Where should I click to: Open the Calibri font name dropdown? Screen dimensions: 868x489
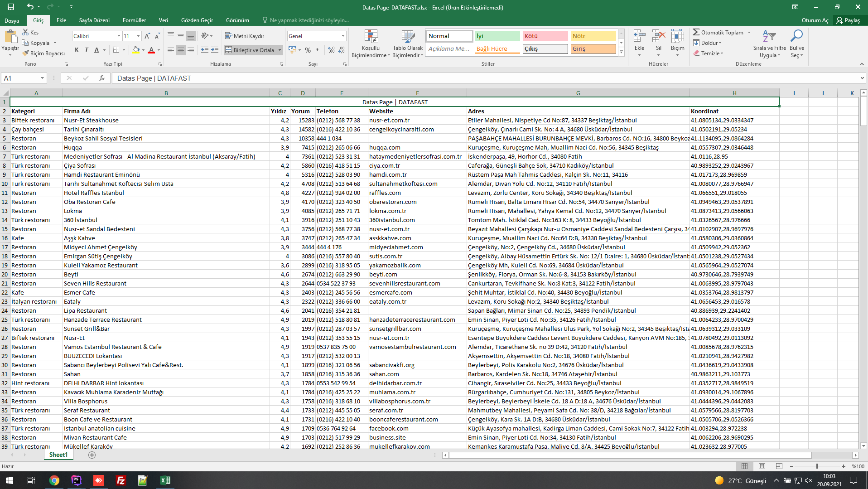119,36
